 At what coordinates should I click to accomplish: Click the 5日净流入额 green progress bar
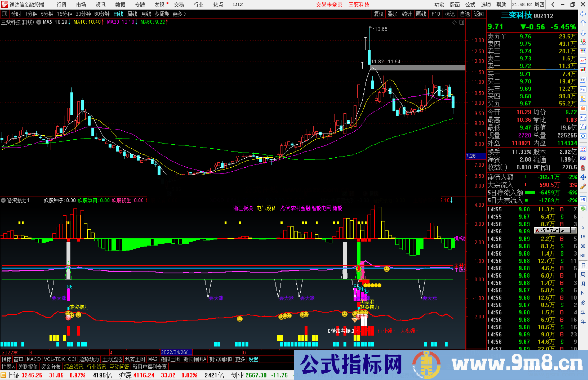pyautogui.click(x=529, y=192)
